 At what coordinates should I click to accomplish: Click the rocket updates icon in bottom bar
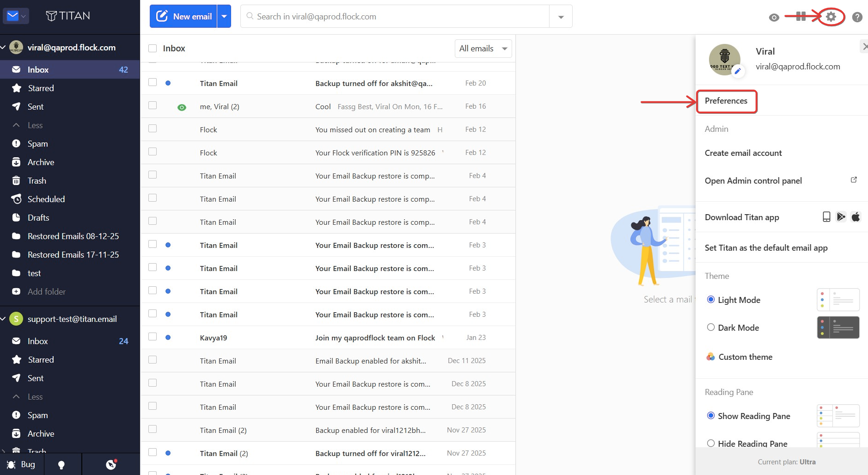click(111, 464)
